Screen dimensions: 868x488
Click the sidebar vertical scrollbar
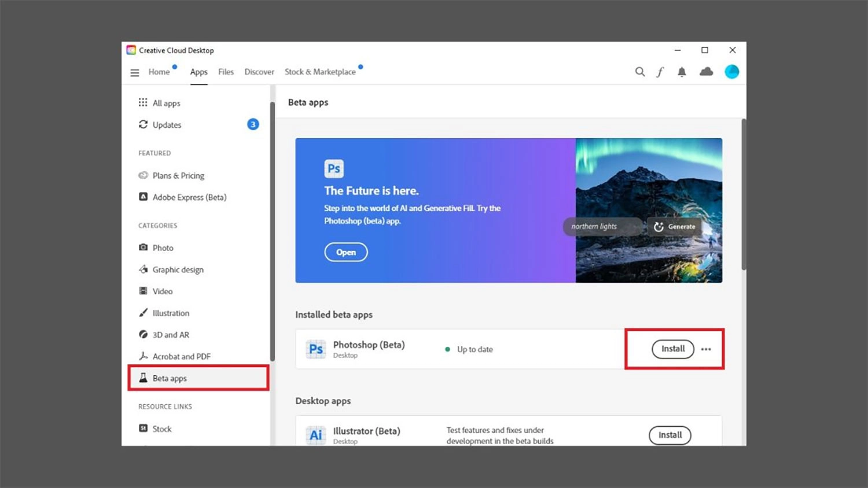272,231
